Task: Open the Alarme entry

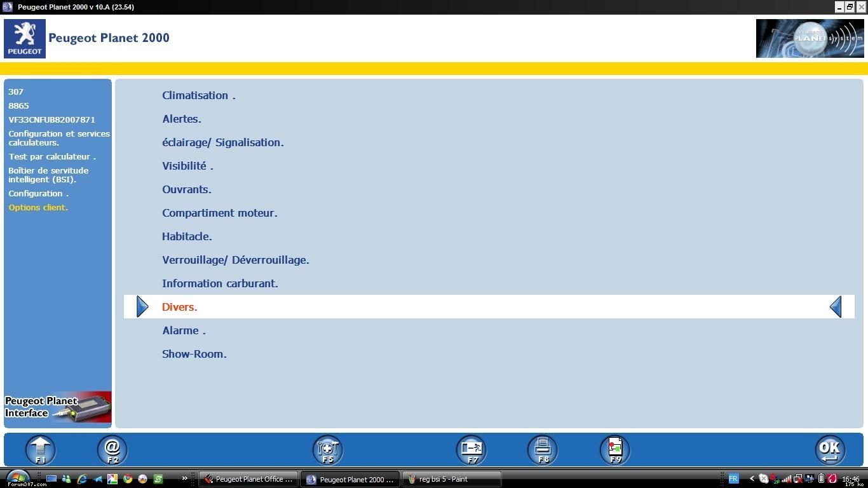Action: (184, 330)
